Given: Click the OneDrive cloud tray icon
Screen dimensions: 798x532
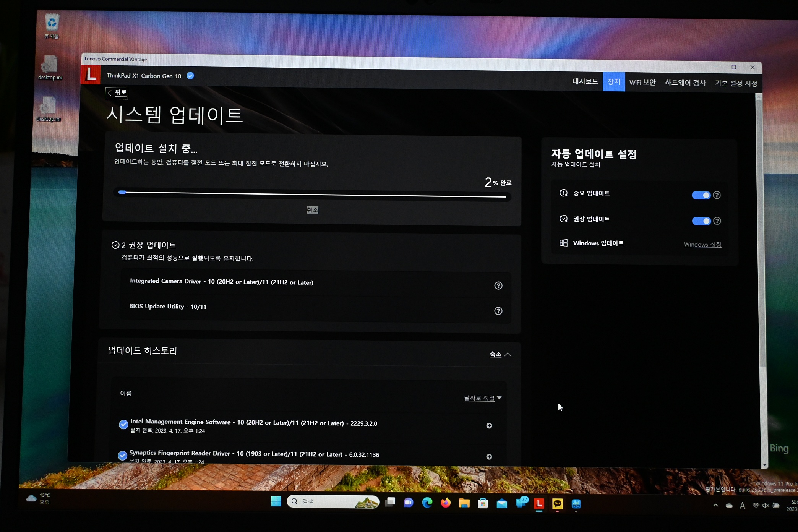Looking at the screenshot, I should click(729, 506).
